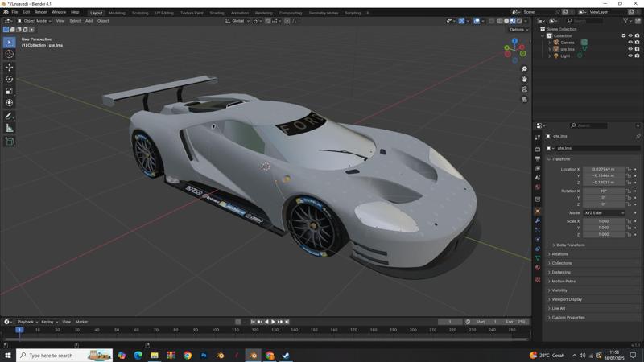
Task: Click the pan view hand icon
Action: pos(524,79)
